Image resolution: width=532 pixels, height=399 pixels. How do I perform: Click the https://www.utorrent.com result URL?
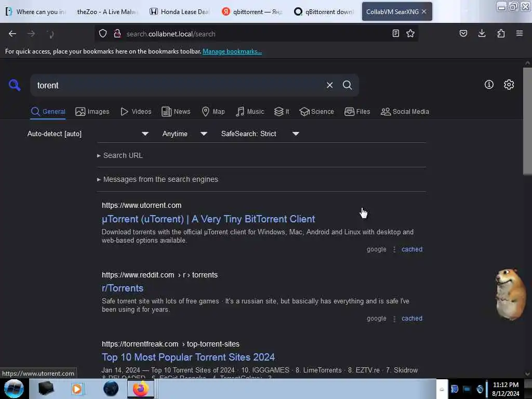(x=141, y=205)
